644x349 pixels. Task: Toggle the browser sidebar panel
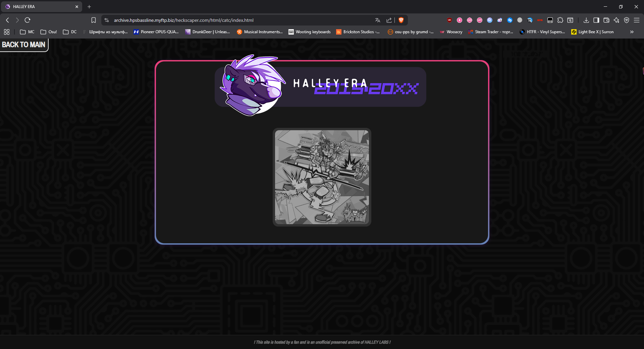click(x=596, y=20)
